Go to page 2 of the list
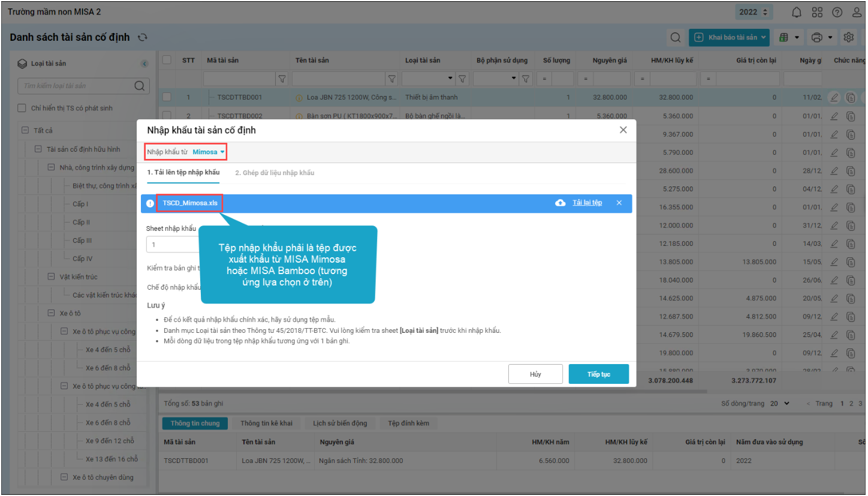 [851, 404]
